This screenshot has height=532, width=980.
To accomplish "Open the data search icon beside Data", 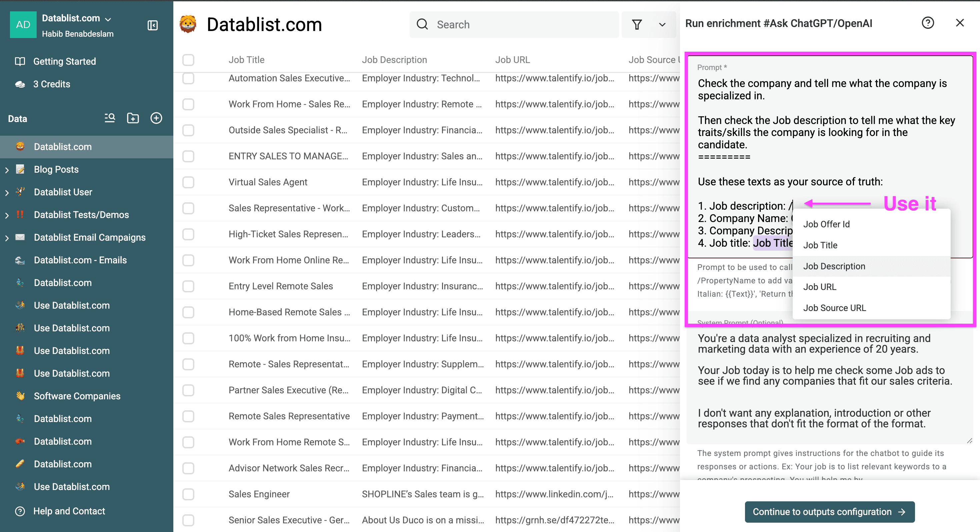I will coord(110,118).
